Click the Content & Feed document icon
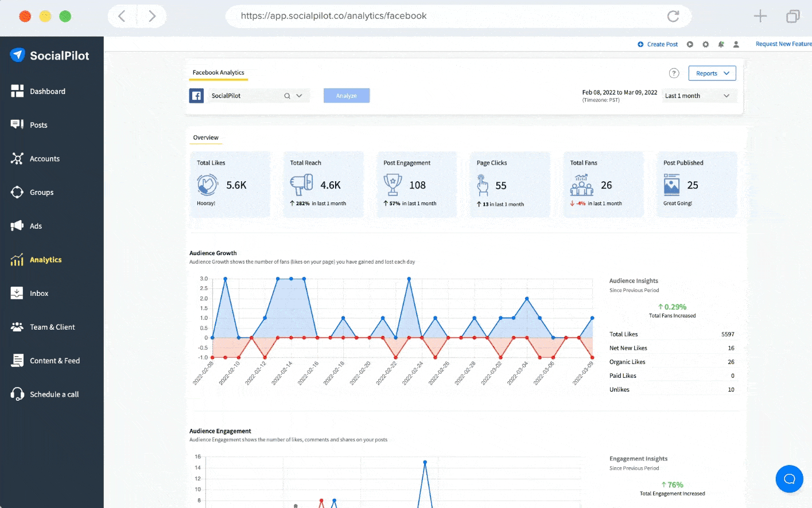The image size is (812, 508). (17, 361)
